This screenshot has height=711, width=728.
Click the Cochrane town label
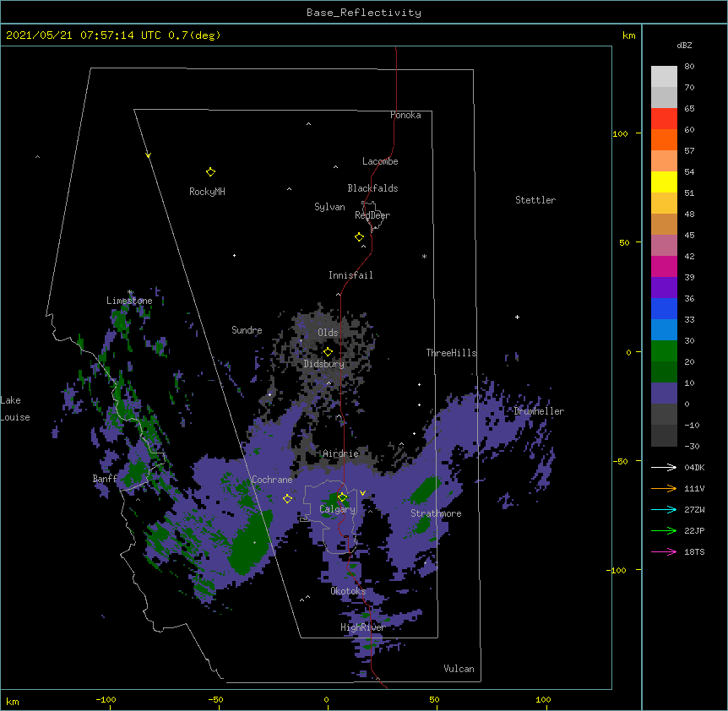[272, 480]
